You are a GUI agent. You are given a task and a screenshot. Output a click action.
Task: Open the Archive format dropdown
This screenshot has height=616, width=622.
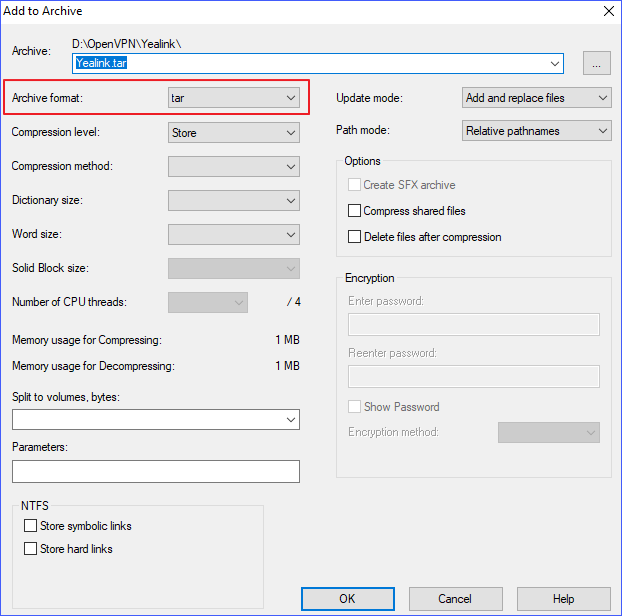234,98
